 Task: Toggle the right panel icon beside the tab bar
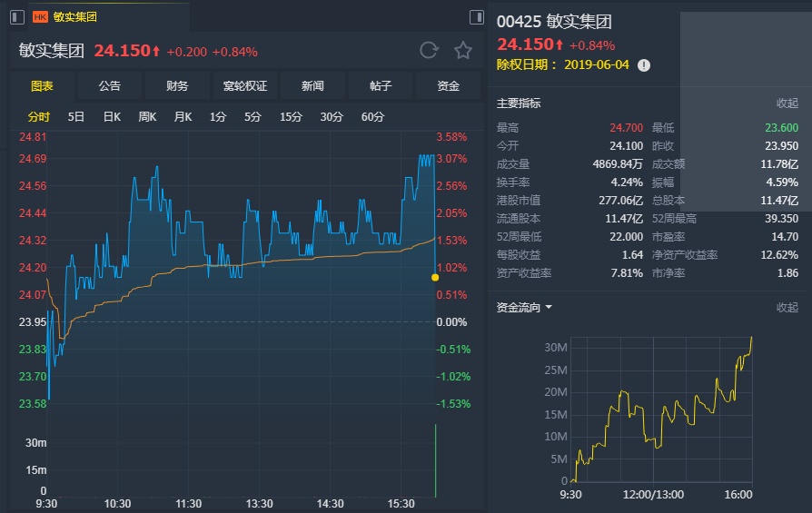[x=477, y=17]
